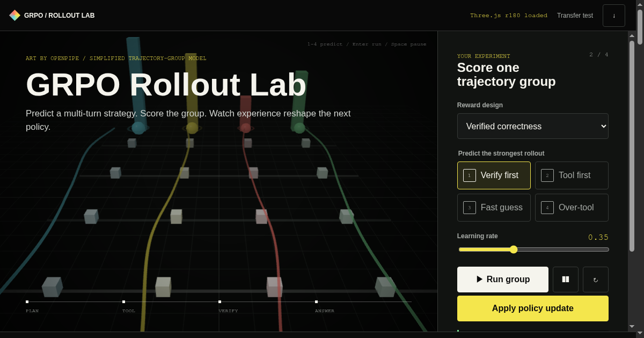
Task: Adjust the Learning rate slider handle
Action: (514, 249)
